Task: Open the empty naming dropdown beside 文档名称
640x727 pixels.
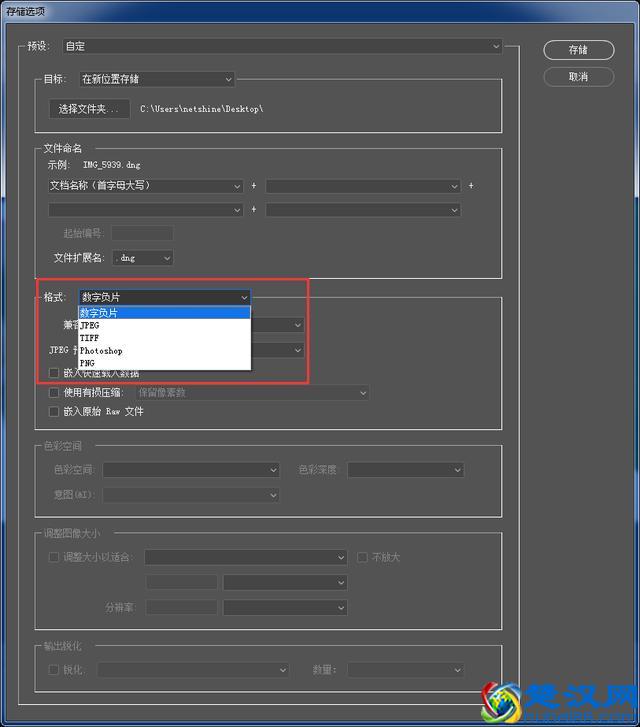Action: (x=363, y=186)
